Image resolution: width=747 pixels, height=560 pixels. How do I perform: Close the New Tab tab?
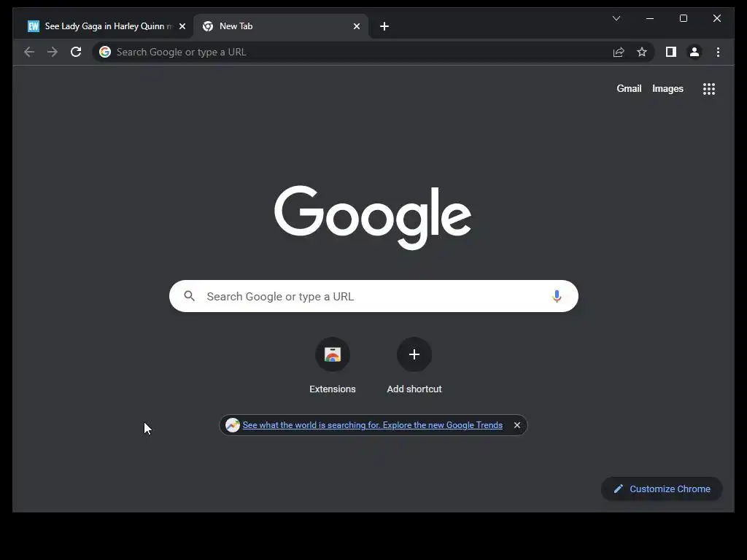(x=356, y=26)
